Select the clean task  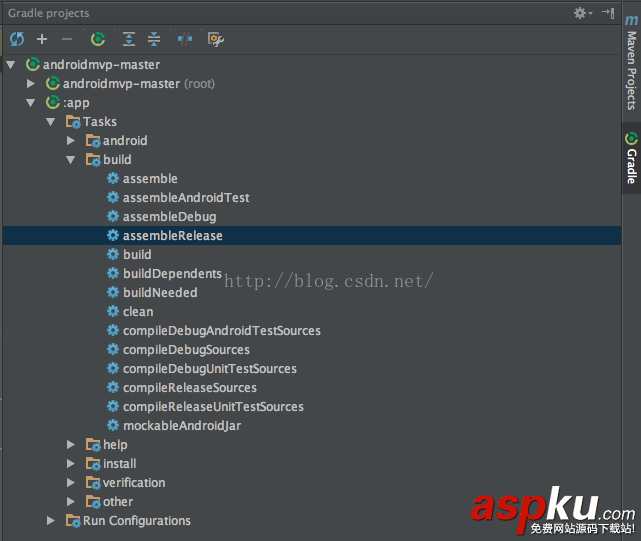(138, 312)
